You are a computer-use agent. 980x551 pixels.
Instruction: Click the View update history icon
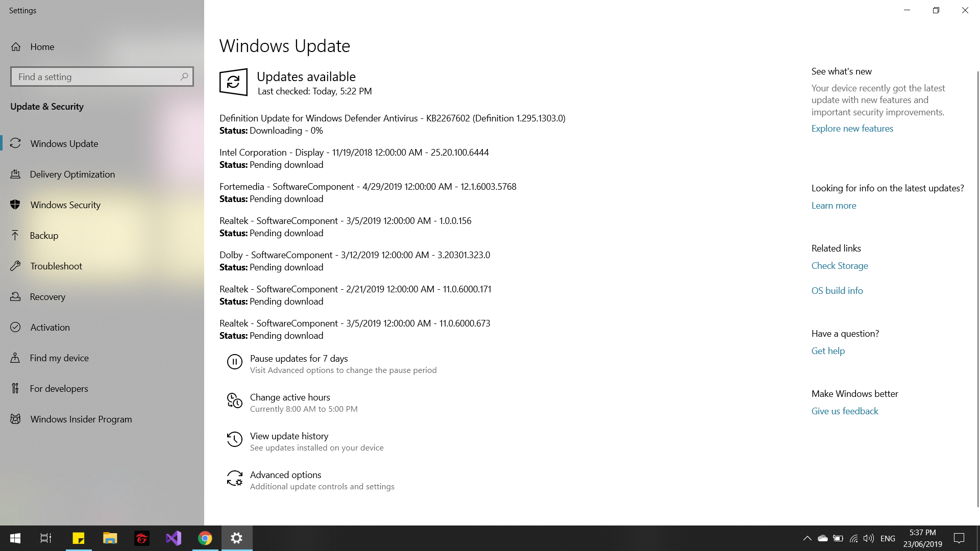tap(234, 439)
